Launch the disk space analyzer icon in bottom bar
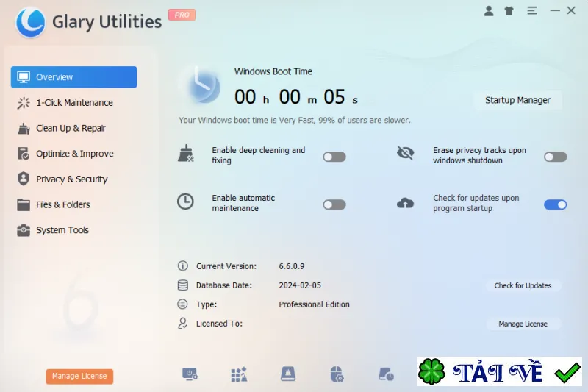Image resolution: width=588 pixels, height=392 pixels. point(386,374)
